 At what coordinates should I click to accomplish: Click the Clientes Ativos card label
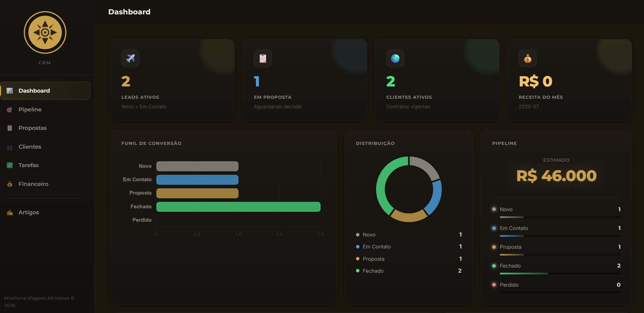tap(409, 97)
